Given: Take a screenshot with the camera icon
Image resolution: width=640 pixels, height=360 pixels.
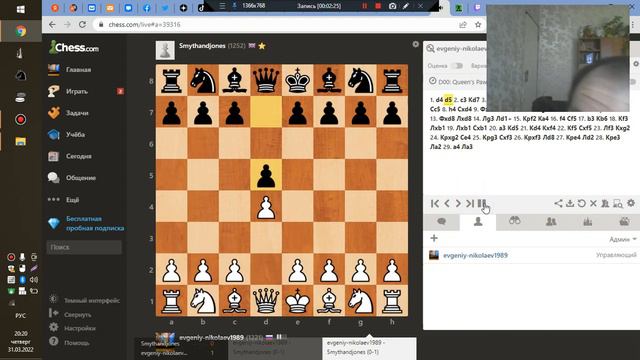Looking at the screenshot, I should pos(392,6).
